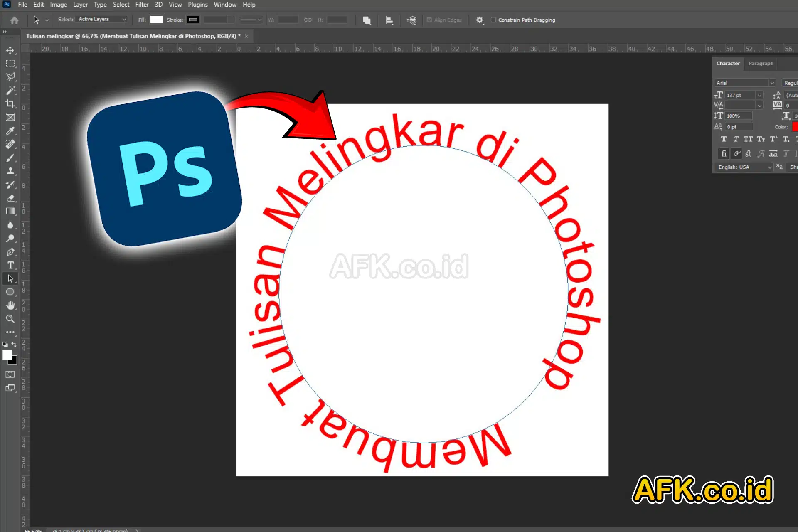Toggle contextual alternates button
The image size is (798, 532).
click(736, 154)
